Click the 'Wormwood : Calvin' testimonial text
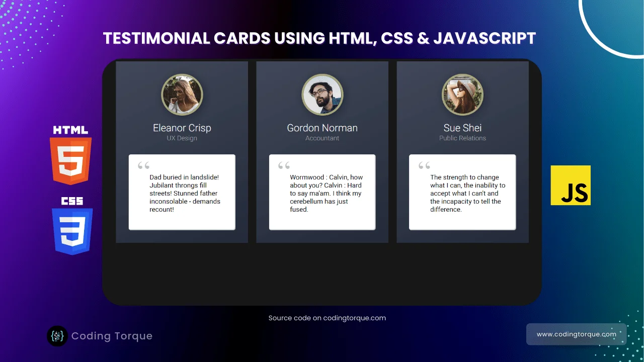This screenshot has width=644, height=362. click(x=326, y=193)
